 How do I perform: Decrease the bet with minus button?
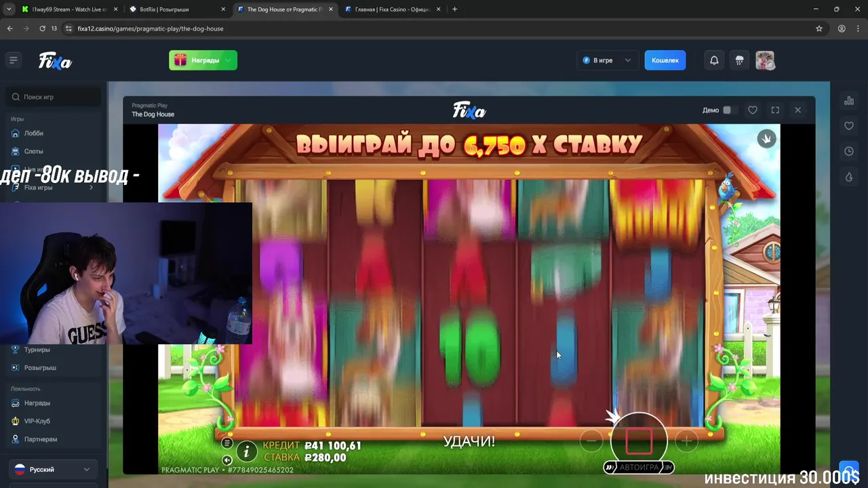591,441
